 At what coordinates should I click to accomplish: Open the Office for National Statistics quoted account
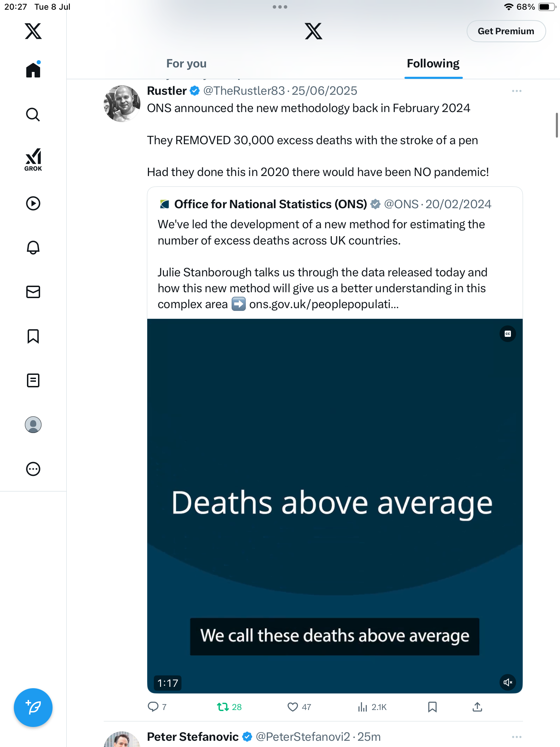pos(270,204)
